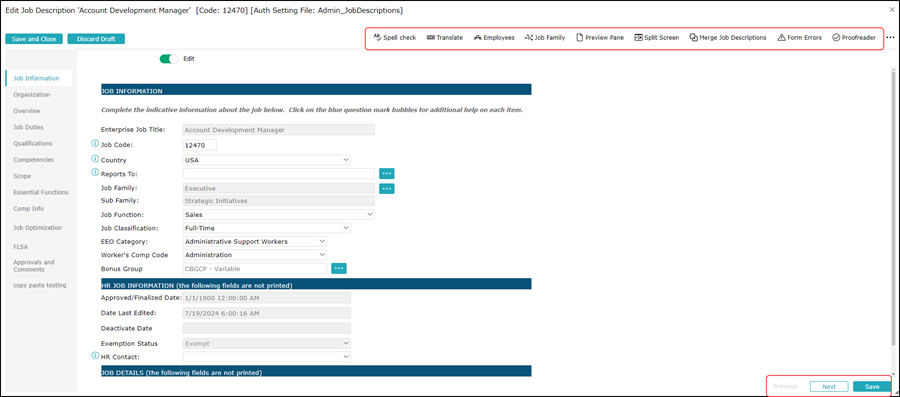
Task: Click the Next button
Action: pyautogui.click(x=829, y=387)
